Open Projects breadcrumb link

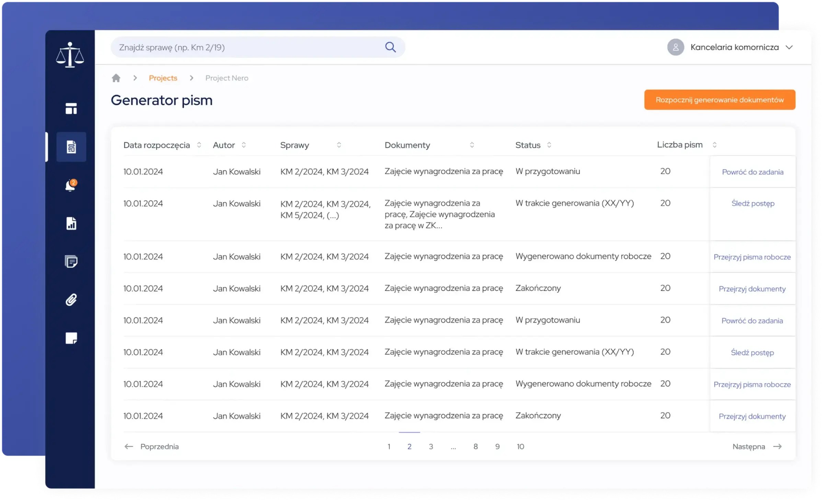pos(163,78)
